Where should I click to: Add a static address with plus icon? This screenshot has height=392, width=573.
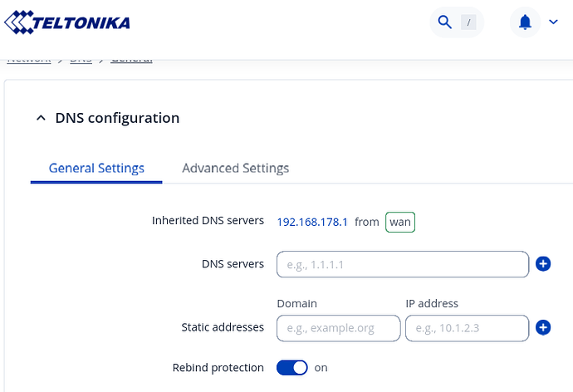click(x=543, y=327)
